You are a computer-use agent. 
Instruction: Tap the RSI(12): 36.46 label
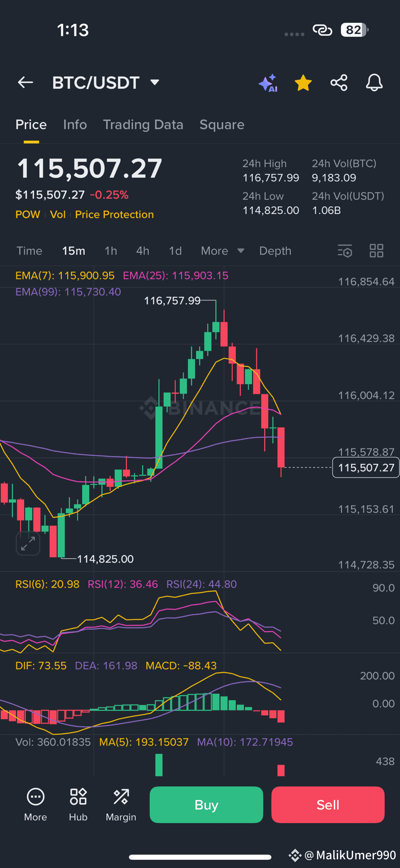tap(123, 584)
